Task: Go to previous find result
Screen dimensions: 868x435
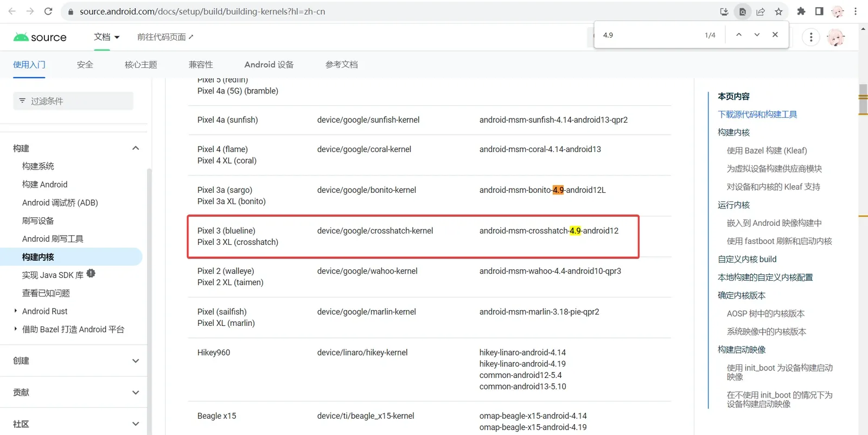Action: coord(739,35)
